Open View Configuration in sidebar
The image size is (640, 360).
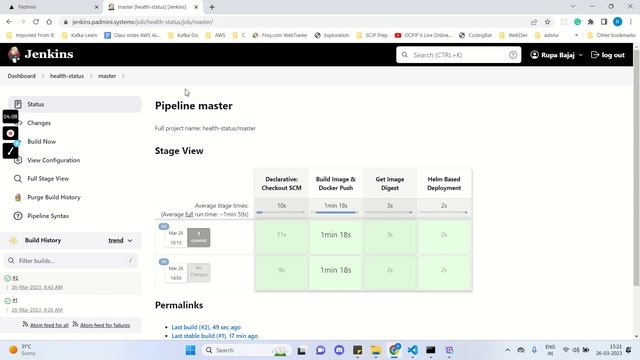pos(53,160)
